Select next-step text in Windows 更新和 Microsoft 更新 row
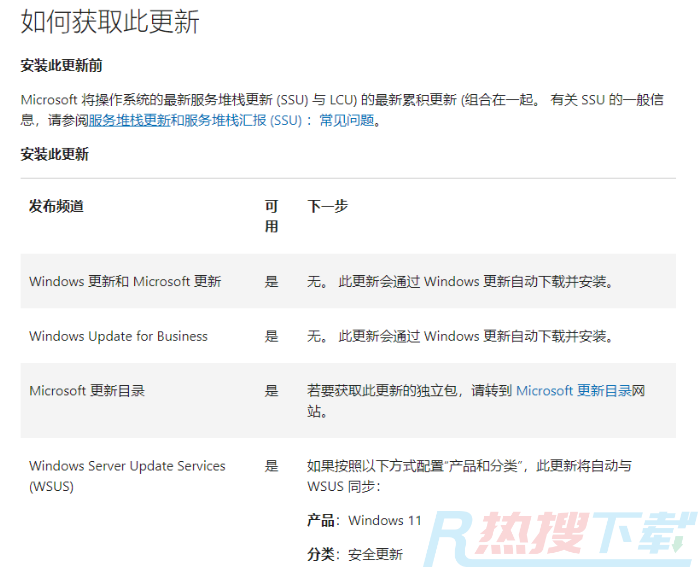The height and width of the screenshot is (567, 698). 460,281
